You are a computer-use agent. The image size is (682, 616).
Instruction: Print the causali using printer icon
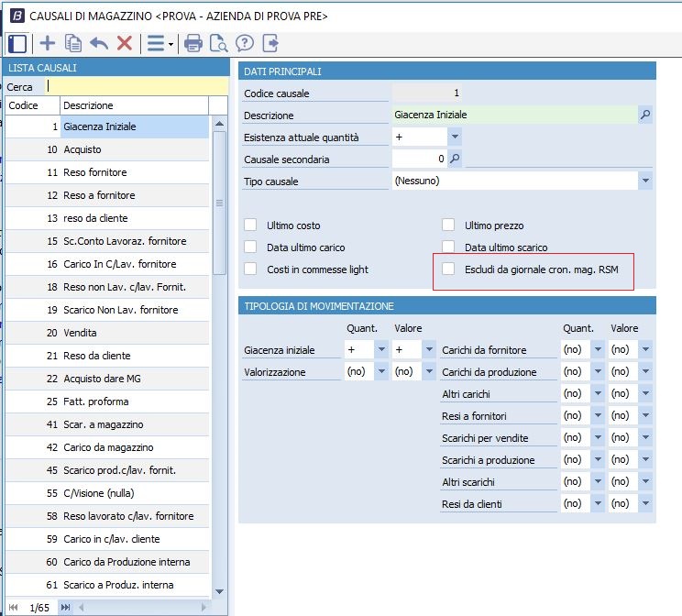193,43
